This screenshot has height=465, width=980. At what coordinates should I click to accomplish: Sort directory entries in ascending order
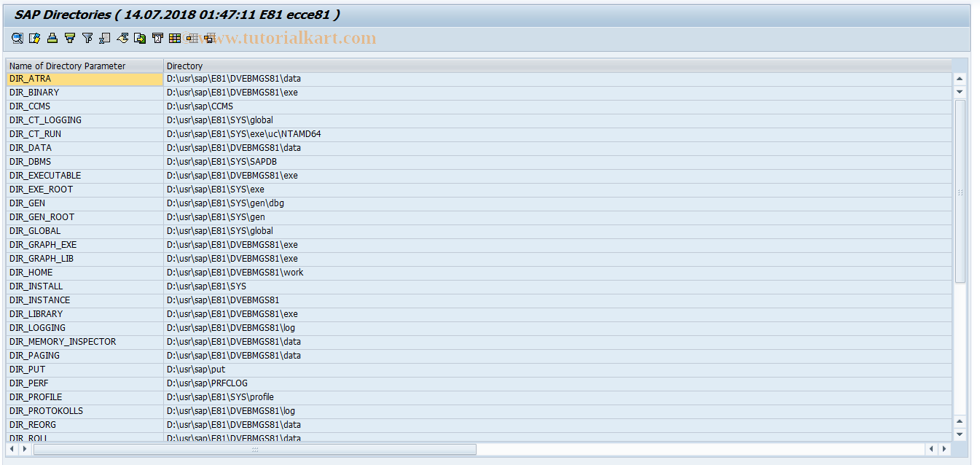pos(52,38)
